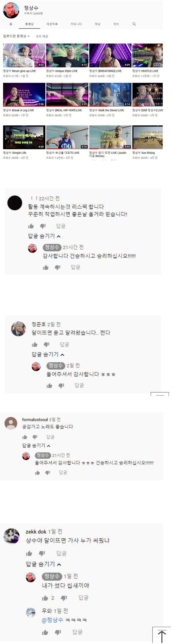
Task: Open the @정상수 mention link
Action: pyautogui.click(x=52, y=620)
